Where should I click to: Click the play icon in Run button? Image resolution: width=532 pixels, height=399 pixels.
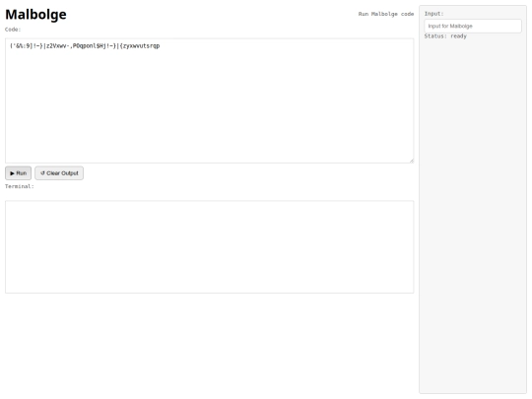[12, 173]
